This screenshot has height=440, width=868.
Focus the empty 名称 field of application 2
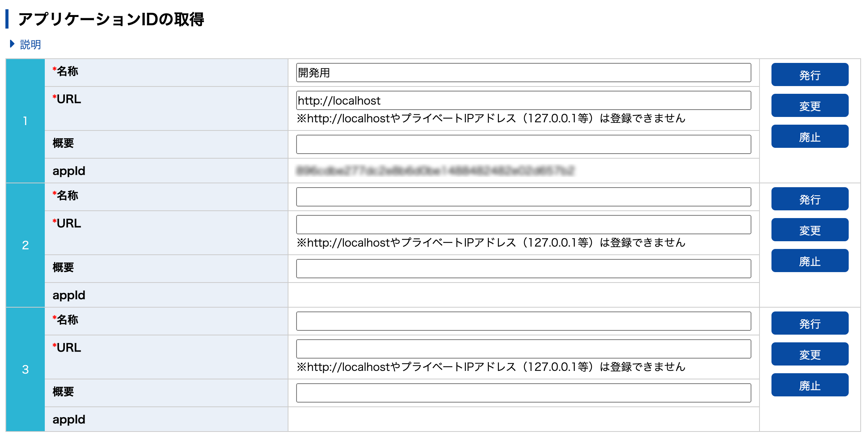pos(523,197)
